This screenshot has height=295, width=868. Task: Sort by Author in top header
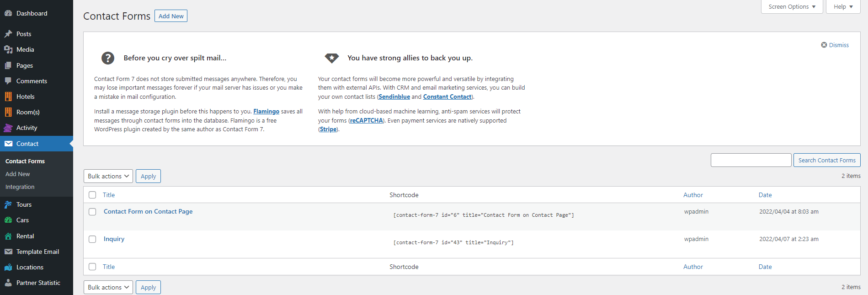693,195
